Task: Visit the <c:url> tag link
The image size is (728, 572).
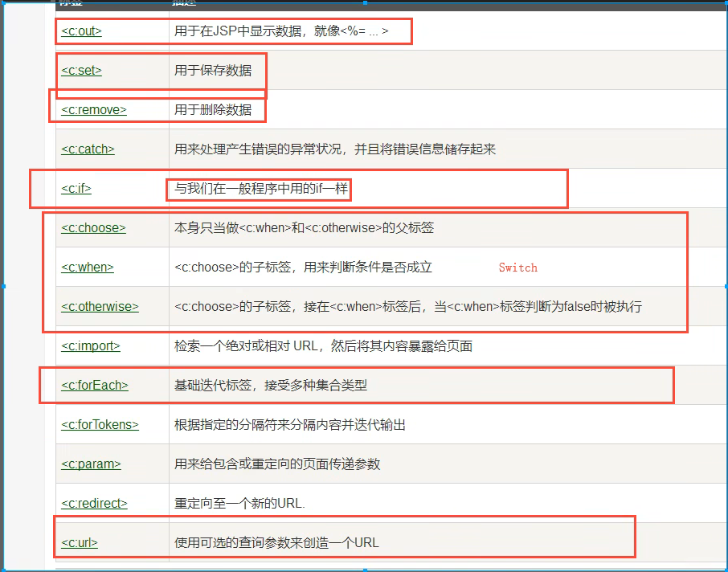Action: (80, 543)
